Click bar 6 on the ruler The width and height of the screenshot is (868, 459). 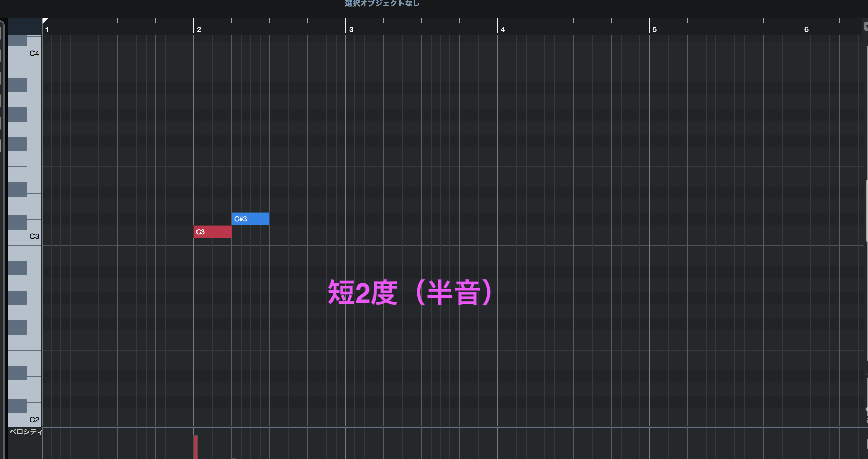click(x=806, y=29)
